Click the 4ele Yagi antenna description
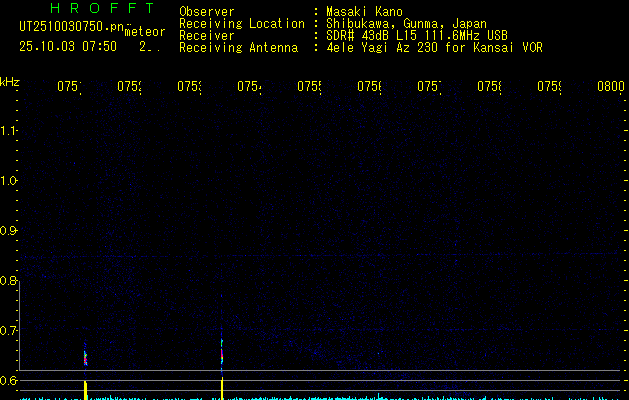This screenshot has height=400, width=629. pyautogui.click(x=434, y=47)
